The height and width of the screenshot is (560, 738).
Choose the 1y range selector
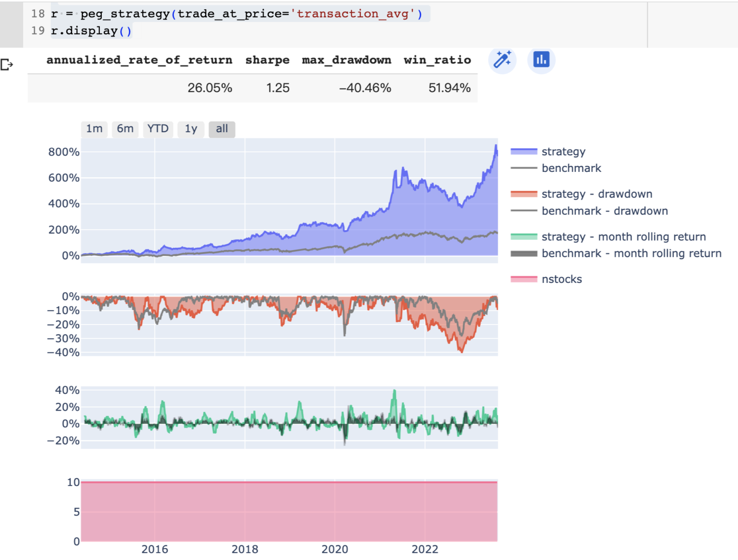[x=191, y=129]
